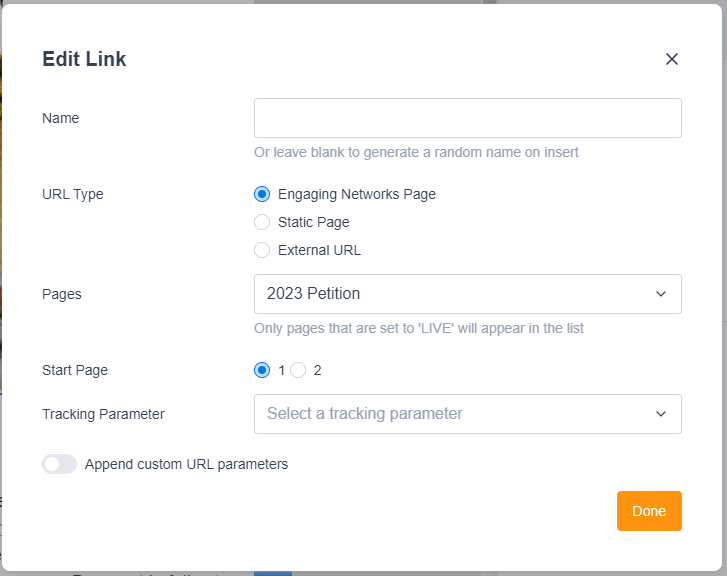727x576 pixels.
Task: Set Start Page to 2
Action: pyautogui.click(x=298, y=370)
